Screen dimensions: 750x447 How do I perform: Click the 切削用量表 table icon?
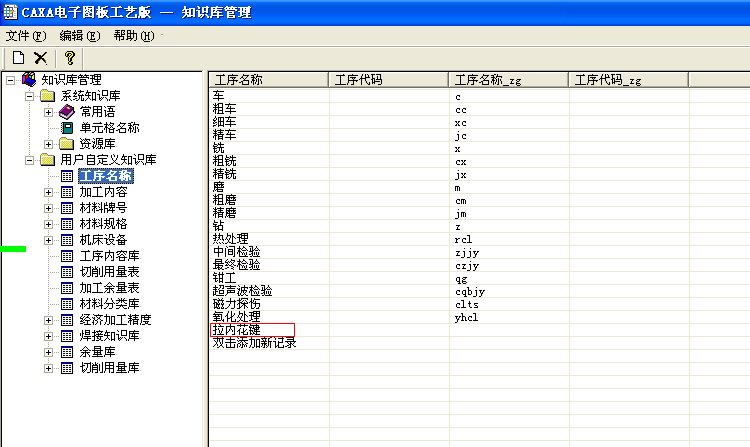[67, 272]
